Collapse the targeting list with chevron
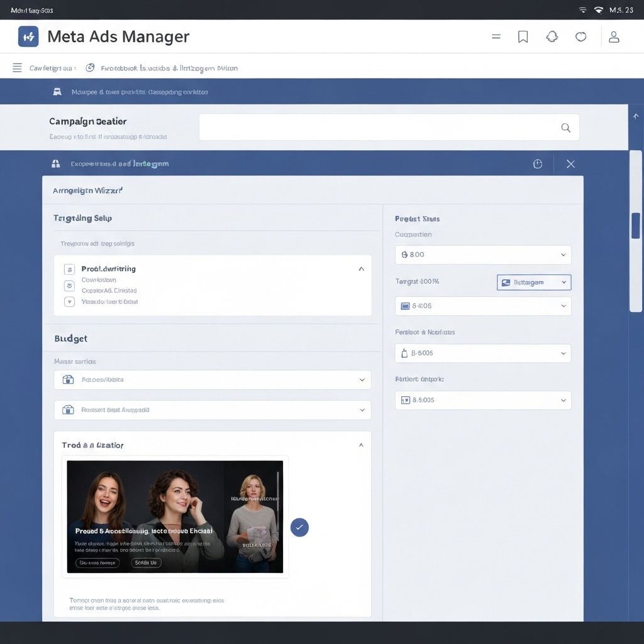Viewport: 644px width, 644px height. (x=361, y=269)
